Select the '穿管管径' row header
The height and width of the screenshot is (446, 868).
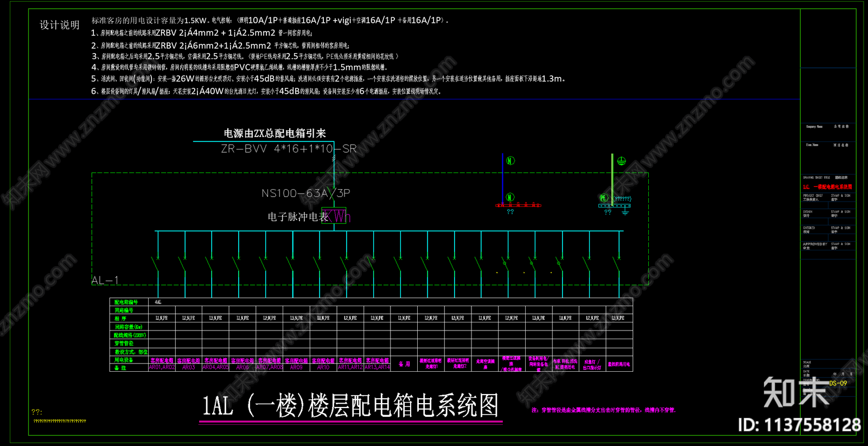124,343
